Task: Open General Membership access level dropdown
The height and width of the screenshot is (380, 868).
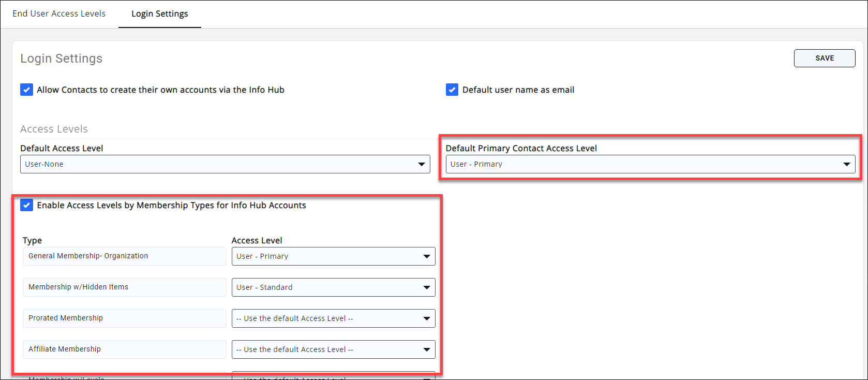Action: click(333, 256)
